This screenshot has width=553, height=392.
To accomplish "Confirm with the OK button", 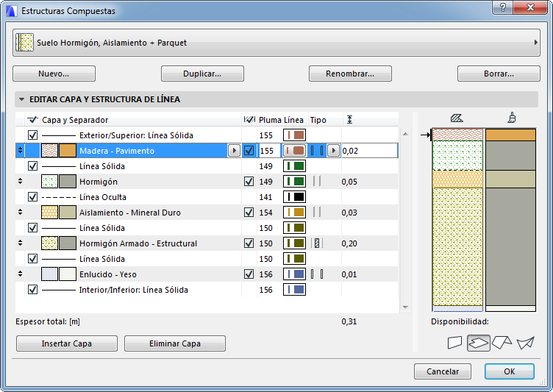I will point(510,371).
